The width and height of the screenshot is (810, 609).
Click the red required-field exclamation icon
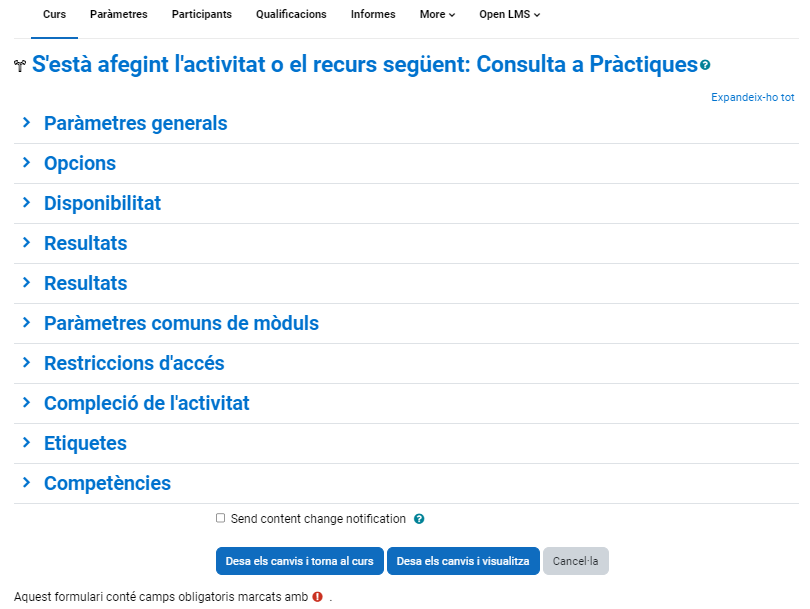317,596
